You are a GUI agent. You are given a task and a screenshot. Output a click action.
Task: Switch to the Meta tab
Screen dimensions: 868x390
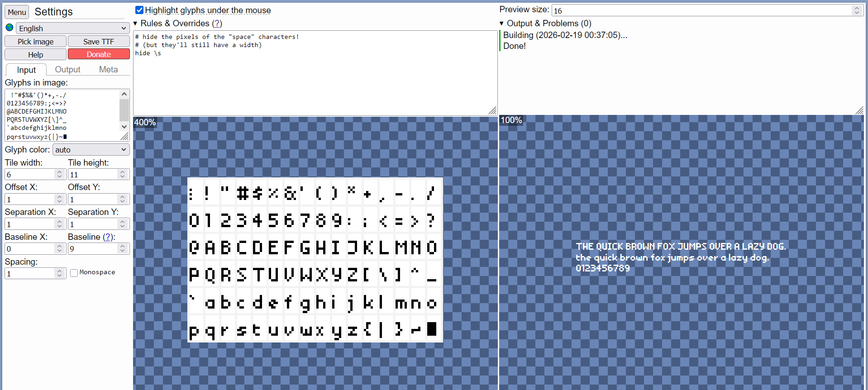[x=108, y=70]
